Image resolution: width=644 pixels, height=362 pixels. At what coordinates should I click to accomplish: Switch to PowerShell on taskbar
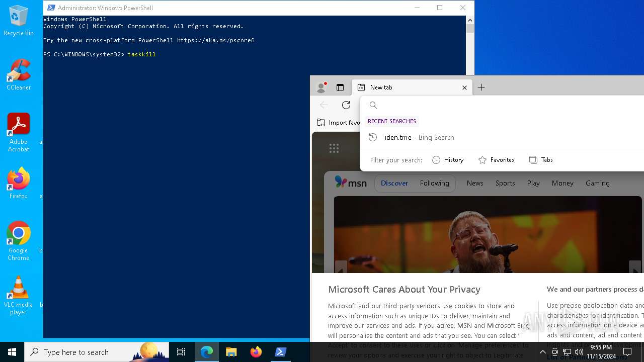coord(281,352)
